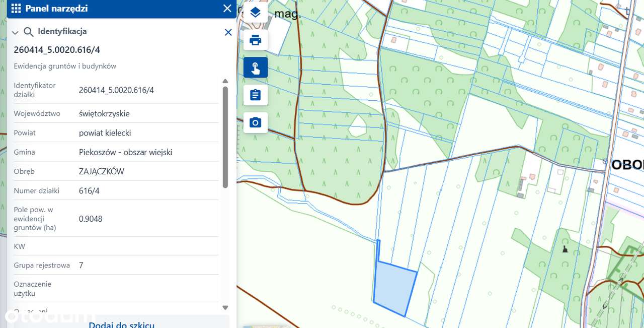Open the clipboard report tool
The height and width of the screenshot is (328, 644).
[256, 95]
